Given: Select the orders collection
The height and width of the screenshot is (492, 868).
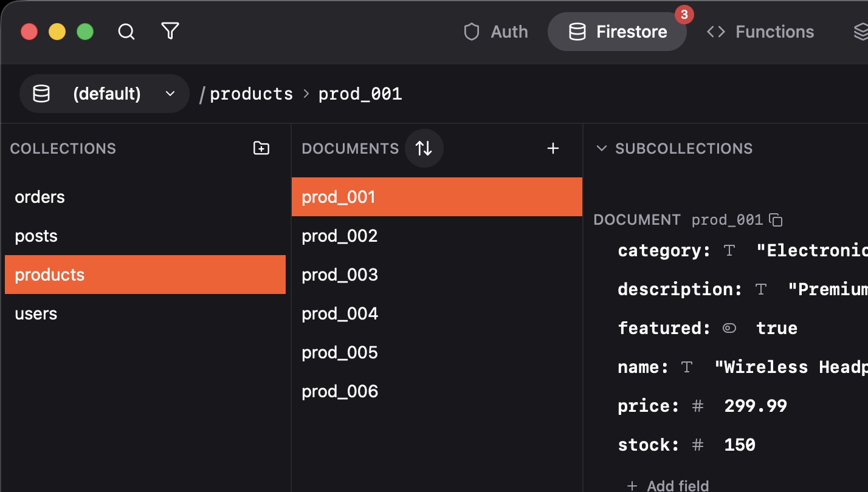Looking at the screenshot, I should pyautogui.click(x=145, y=197).
